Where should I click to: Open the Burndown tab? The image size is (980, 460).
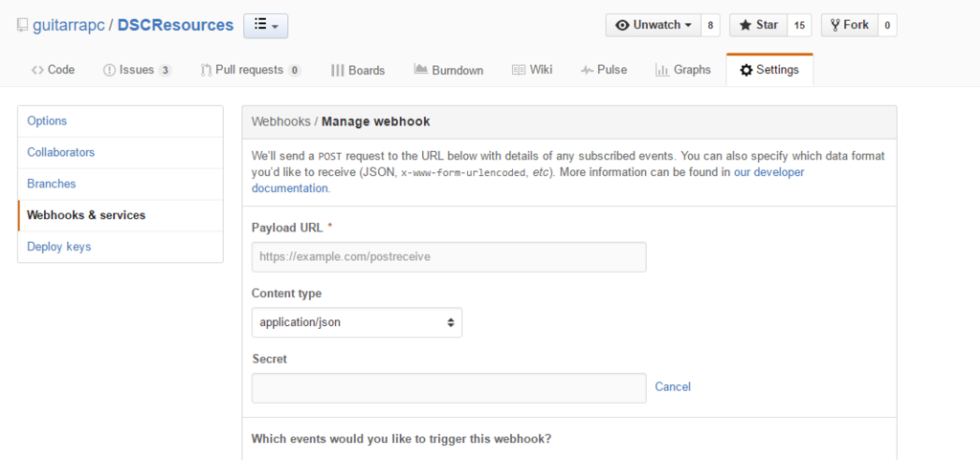point(449,70)
